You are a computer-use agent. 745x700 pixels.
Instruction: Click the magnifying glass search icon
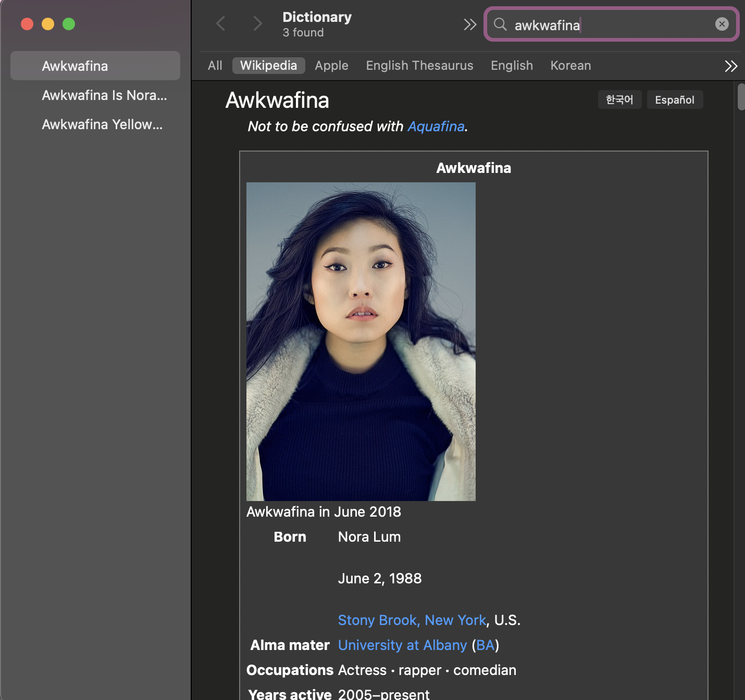click(500, 24)
